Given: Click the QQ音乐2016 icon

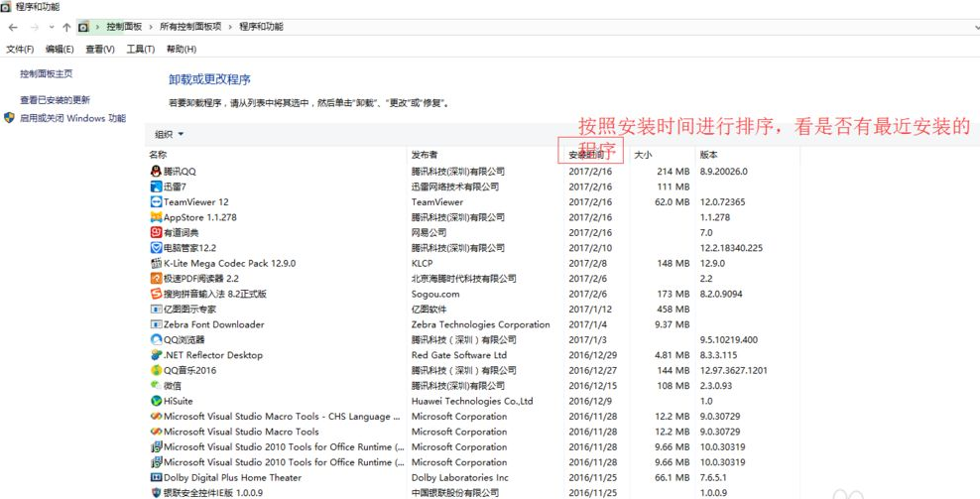Looking at the screenshot, I should [x=157, y=370].
